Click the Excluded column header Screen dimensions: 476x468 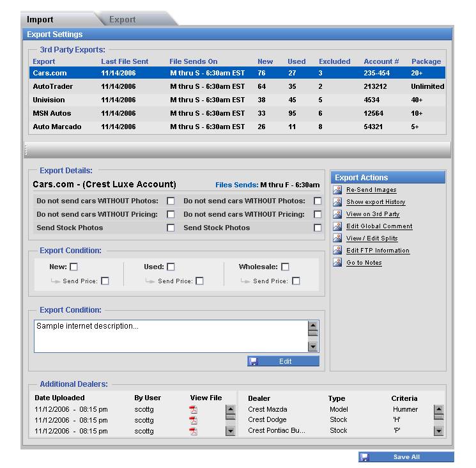click(335, 61)
